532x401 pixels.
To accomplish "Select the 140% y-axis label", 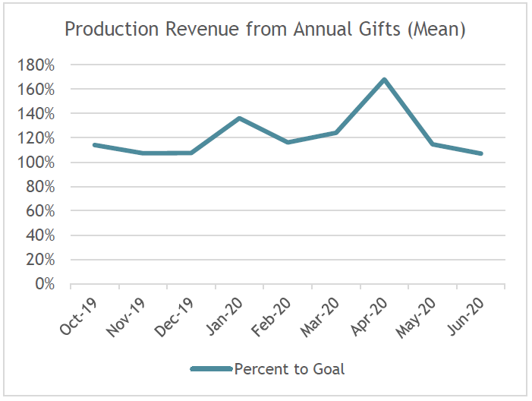I will (x=36, y=114).
